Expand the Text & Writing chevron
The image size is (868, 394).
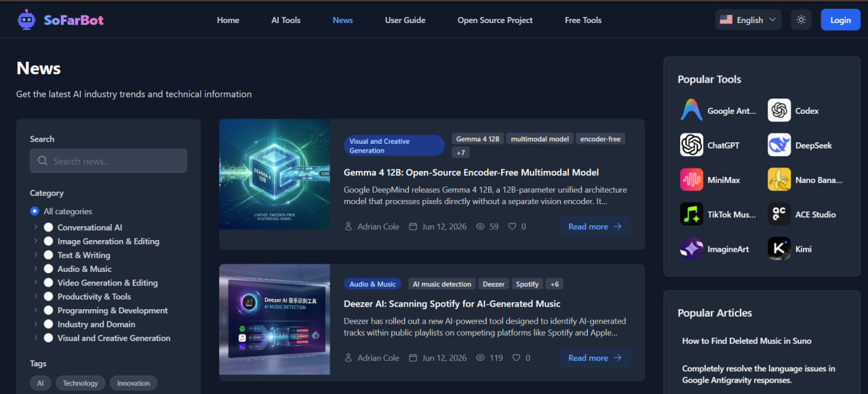[x=35, y=255]
